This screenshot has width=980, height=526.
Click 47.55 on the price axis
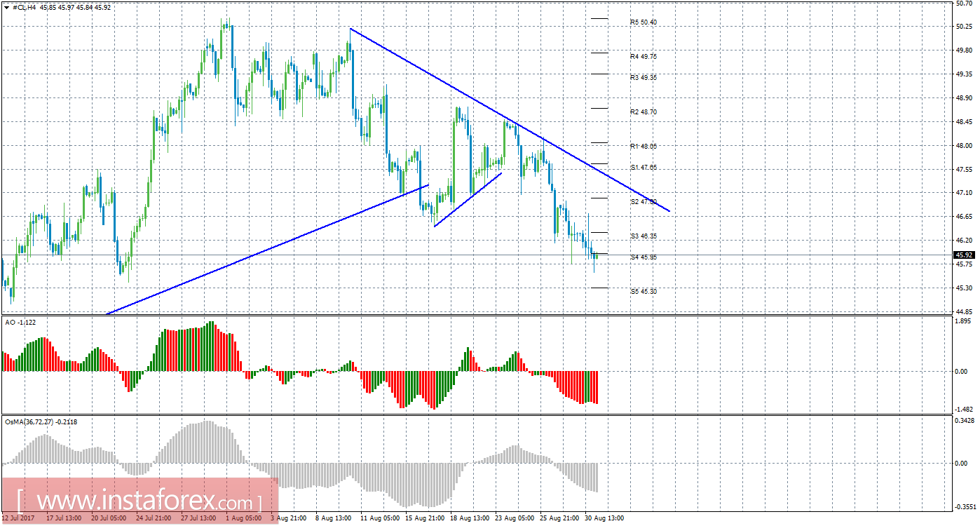point(965,170)
